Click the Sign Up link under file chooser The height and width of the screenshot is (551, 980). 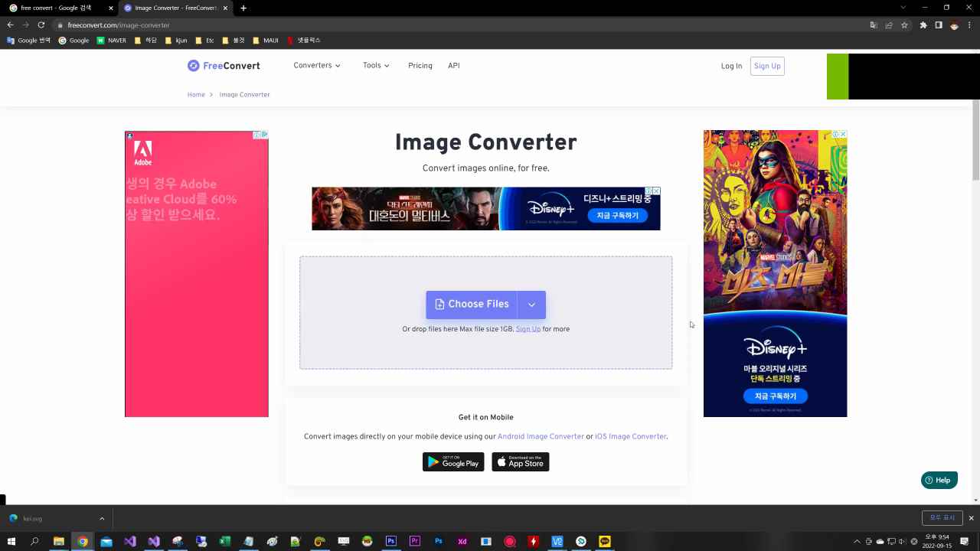(528, 329)
